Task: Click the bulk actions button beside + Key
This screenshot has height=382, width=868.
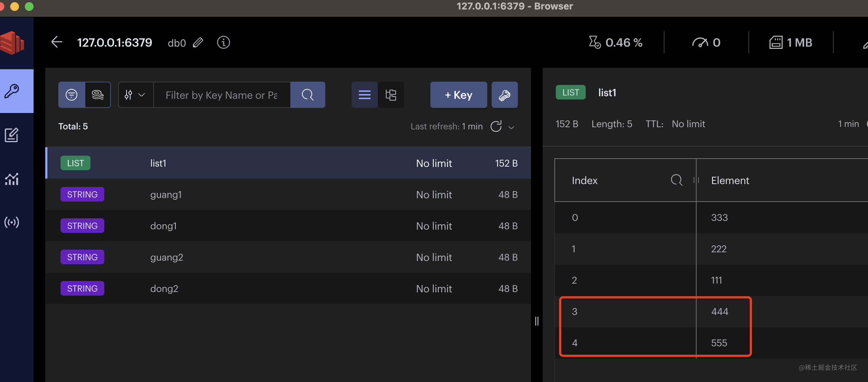Action: 504,95
